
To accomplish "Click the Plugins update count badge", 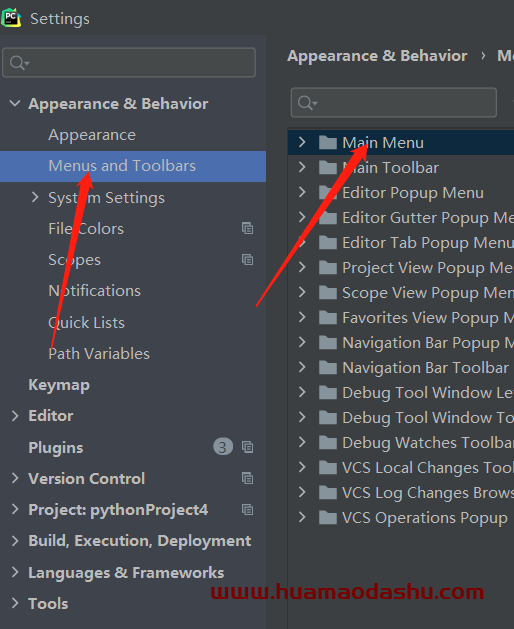I will click(223, 447).
